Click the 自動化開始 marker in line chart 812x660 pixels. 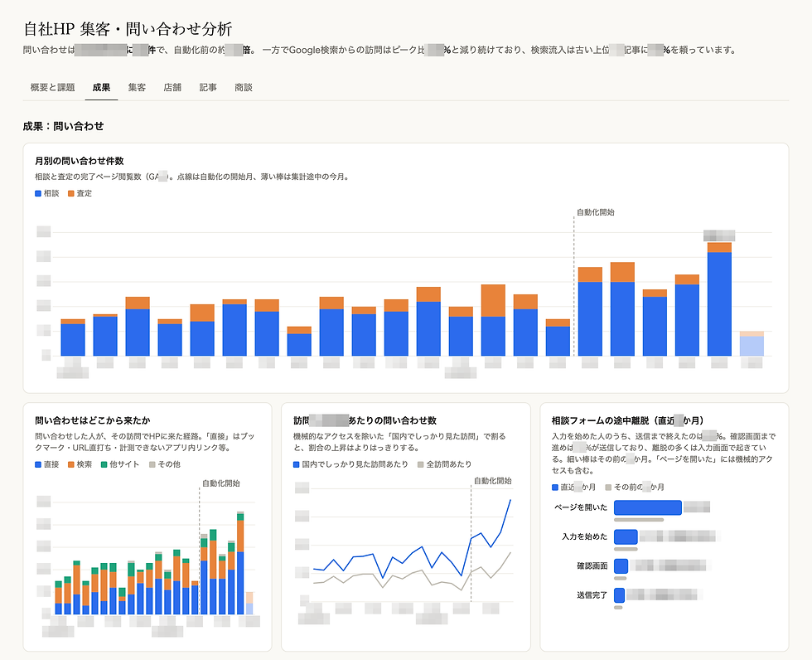(492, 481)
